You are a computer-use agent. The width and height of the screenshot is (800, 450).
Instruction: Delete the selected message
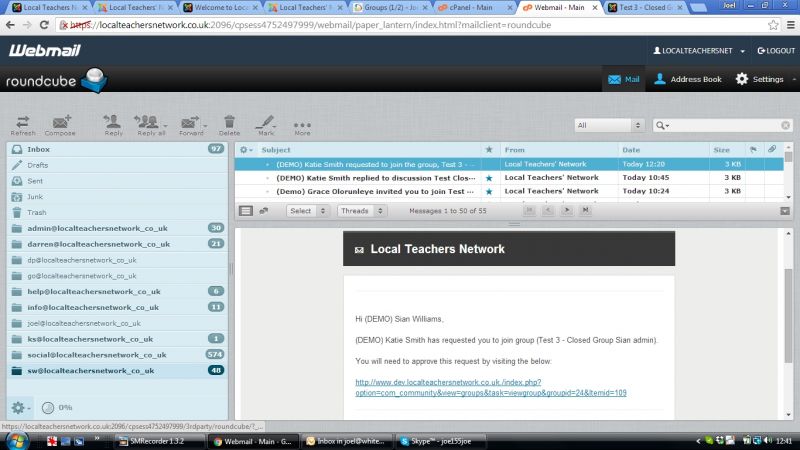click(x=229, y=126)
